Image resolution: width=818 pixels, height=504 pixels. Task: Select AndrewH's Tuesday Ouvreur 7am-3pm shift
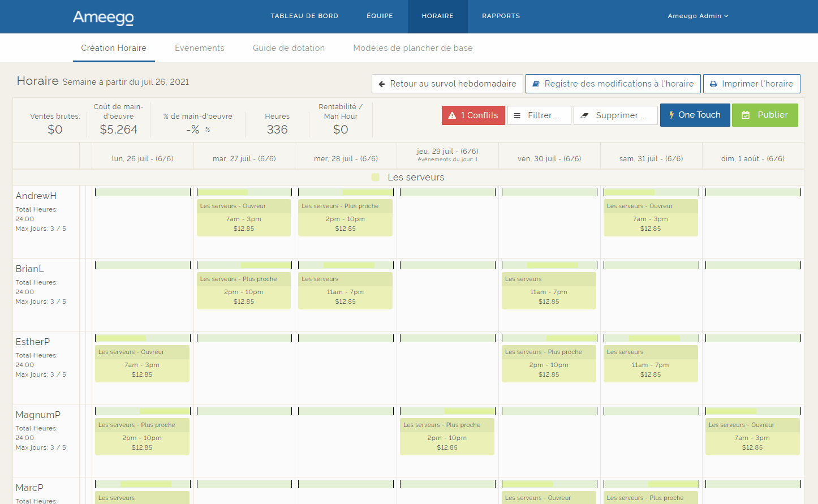point(244,218)
